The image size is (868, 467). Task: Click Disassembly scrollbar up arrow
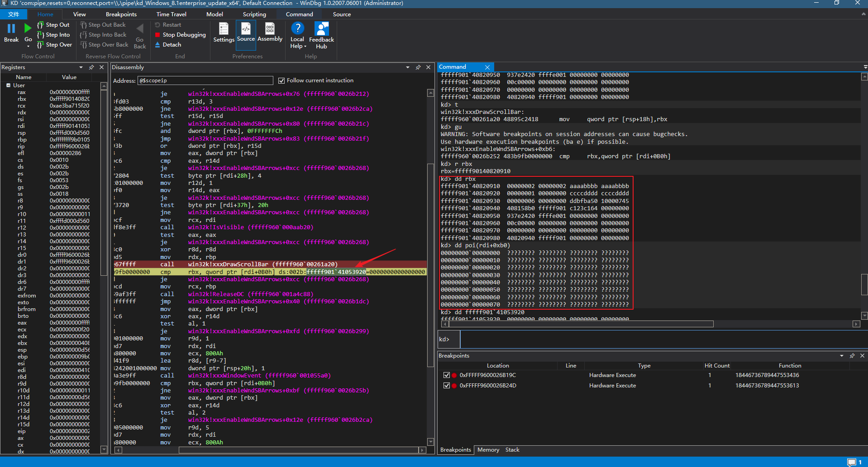click(430, 93)
